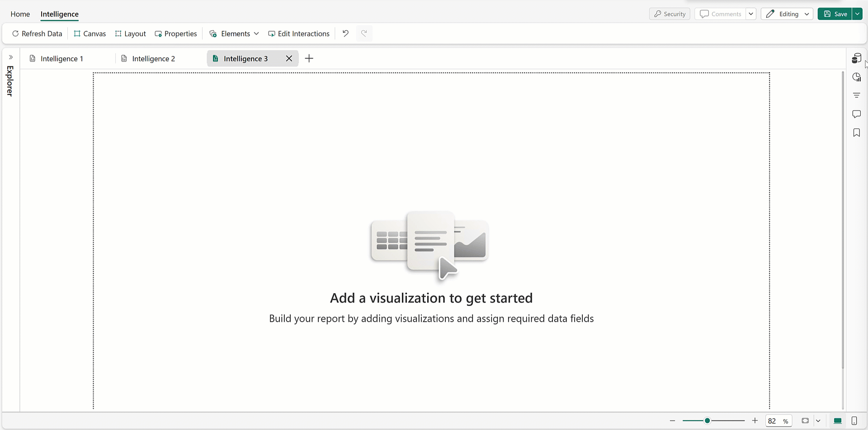Screen dimensions: 868x430
Task: Open the Bookmarks pane icon
Action: pyautogui.click(x=856, y=132)
